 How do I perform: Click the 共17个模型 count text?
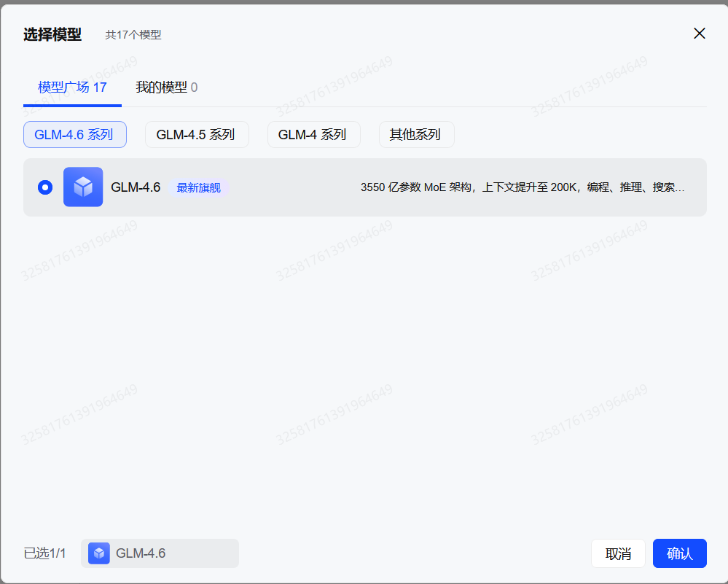click(x=133, y=35)
